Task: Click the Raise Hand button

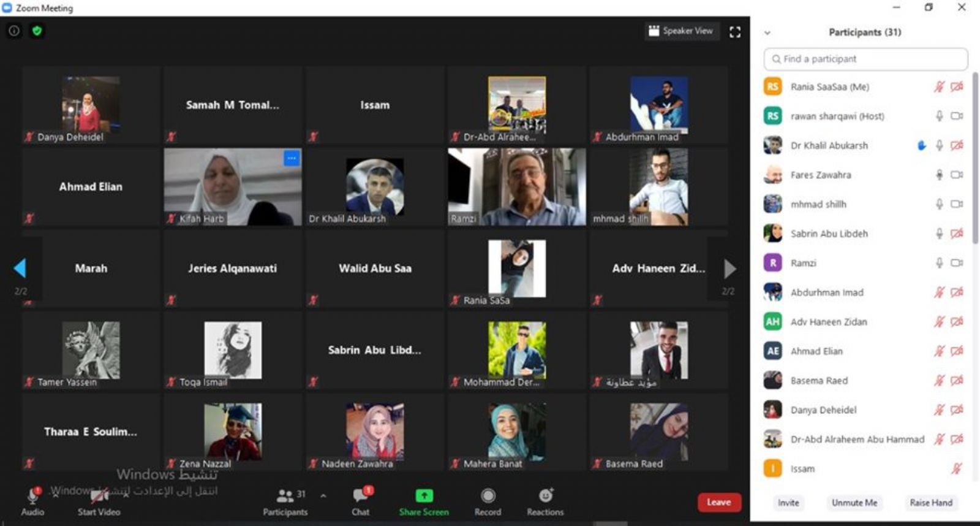Action: 930,503
